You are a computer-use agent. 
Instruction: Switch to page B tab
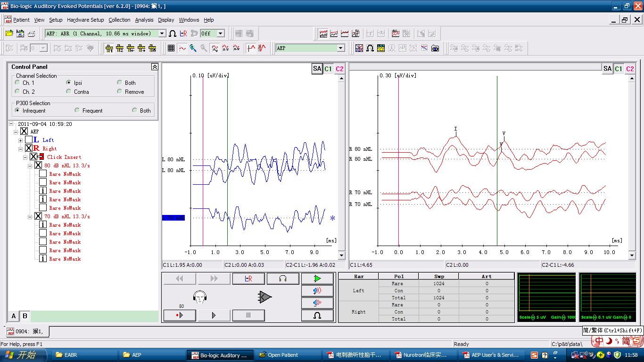click(25, 316)
